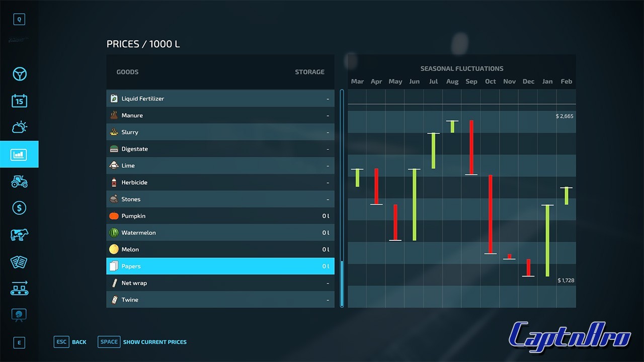Click the August price bar in chart
This screenshot has width=644, height=362.
coord(452,126)
